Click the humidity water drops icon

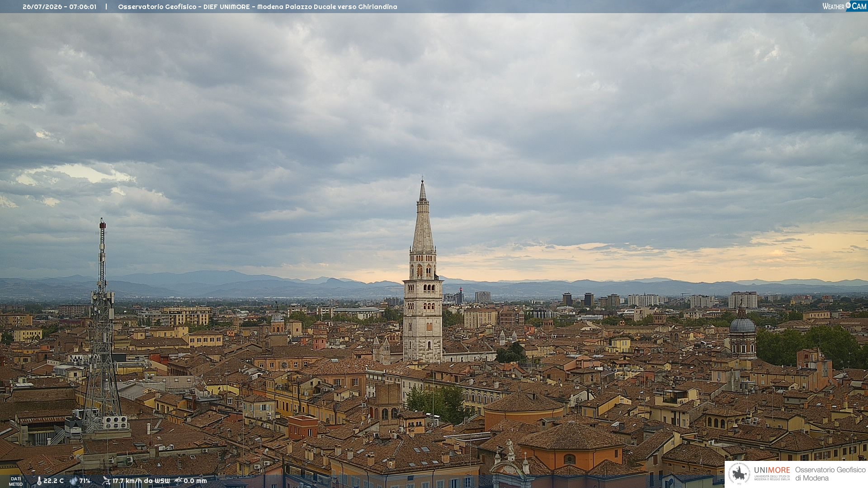click(74, 481)
